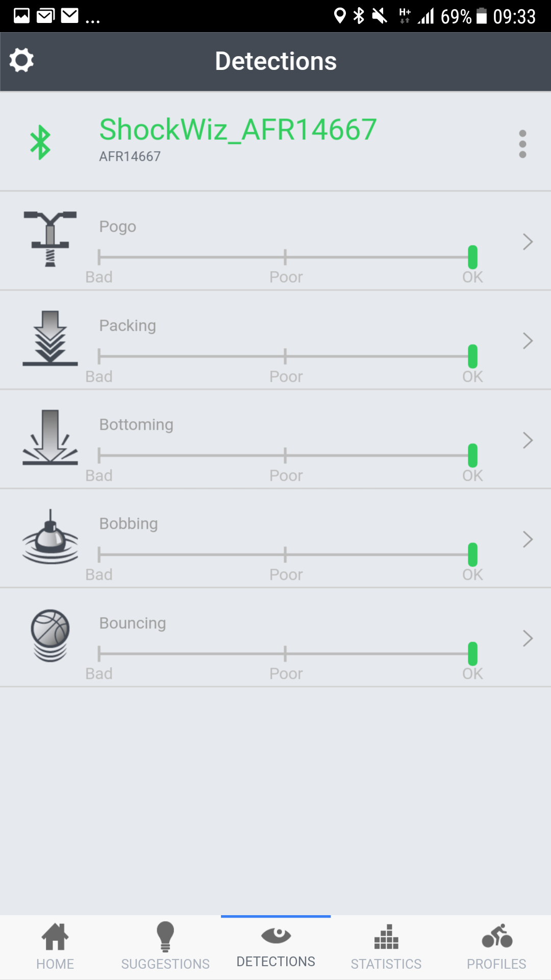Tap the Packing arrow icon
The height and width of the screenshot is (980, 551).
(50, 338)
